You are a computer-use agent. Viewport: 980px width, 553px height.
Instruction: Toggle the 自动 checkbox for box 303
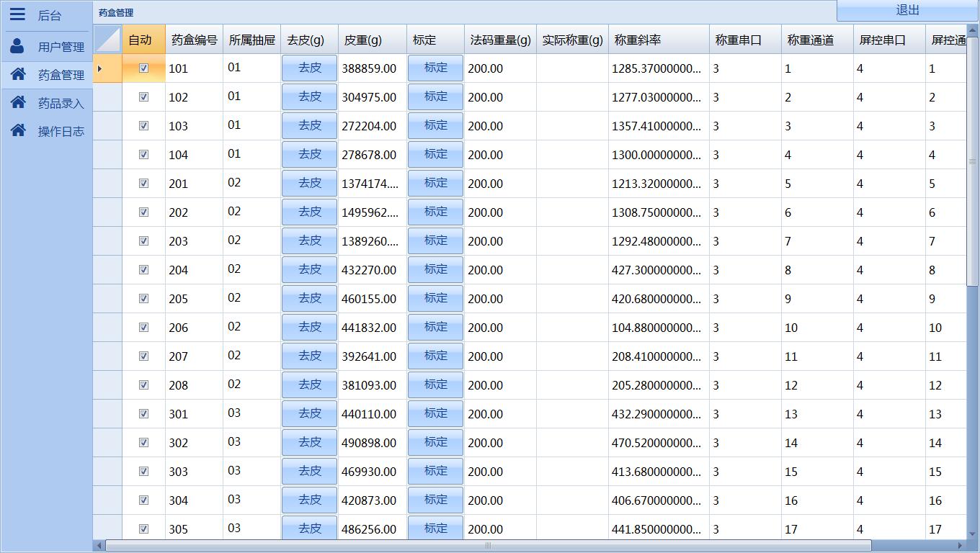pyautogui.click(x=143, y=472)
